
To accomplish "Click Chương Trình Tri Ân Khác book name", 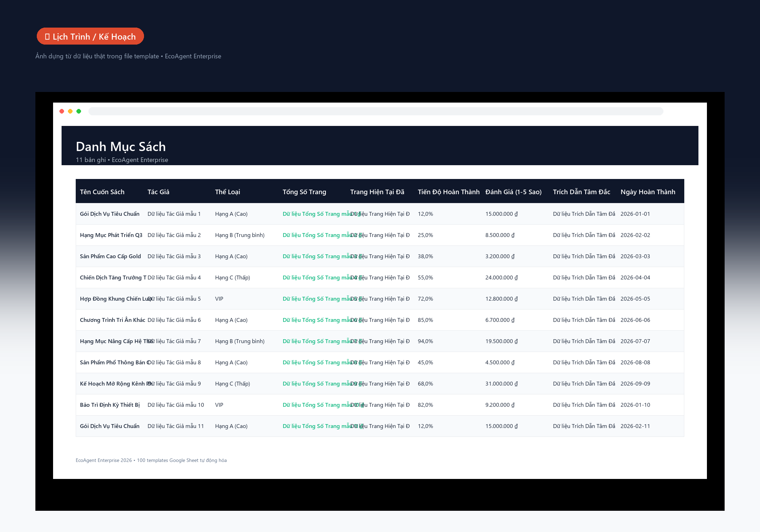I will 113,320.
